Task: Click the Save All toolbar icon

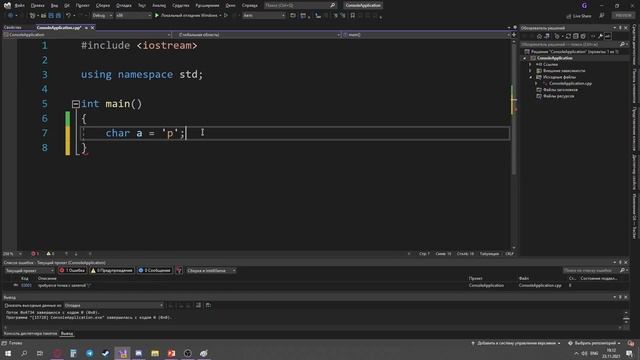Action: coord(58,16)
